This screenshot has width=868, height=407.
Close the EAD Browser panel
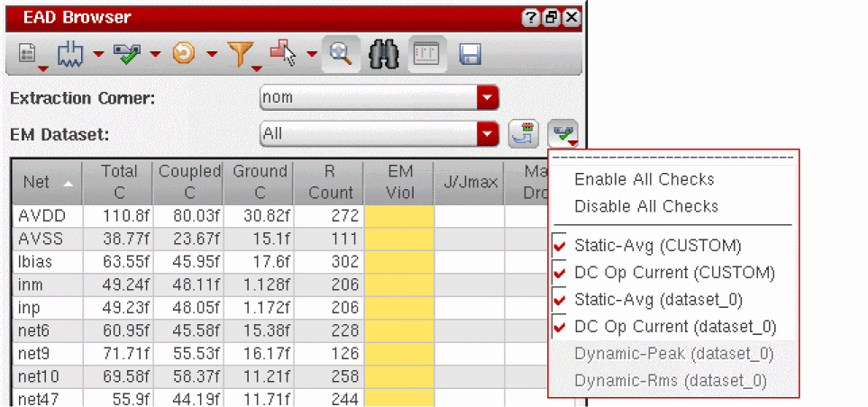[571, 18]
